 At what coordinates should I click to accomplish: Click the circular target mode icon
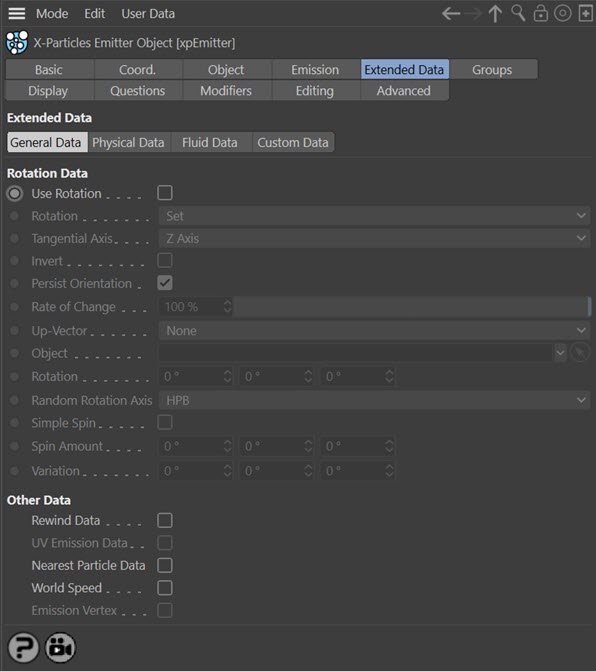(563, 13)
